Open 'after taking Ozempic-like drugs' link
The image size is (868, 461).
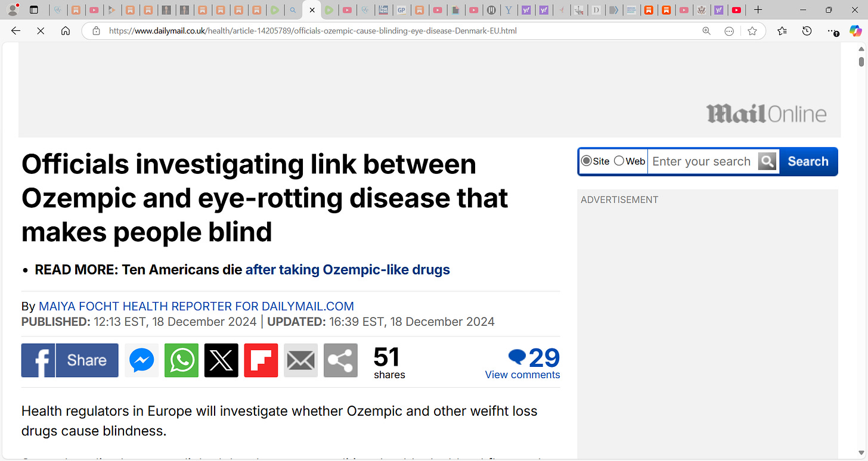tap(348, 270)
